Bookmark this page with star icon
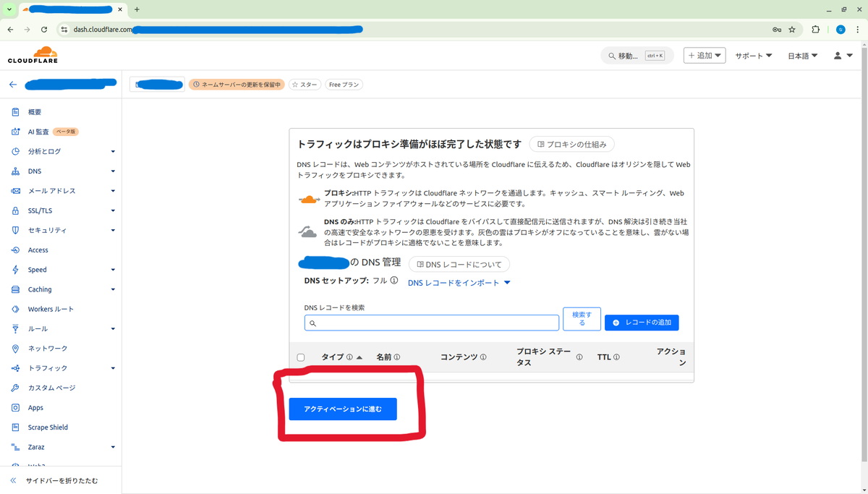The height and width of the screenshot is (494, 868). pos(792,30)
